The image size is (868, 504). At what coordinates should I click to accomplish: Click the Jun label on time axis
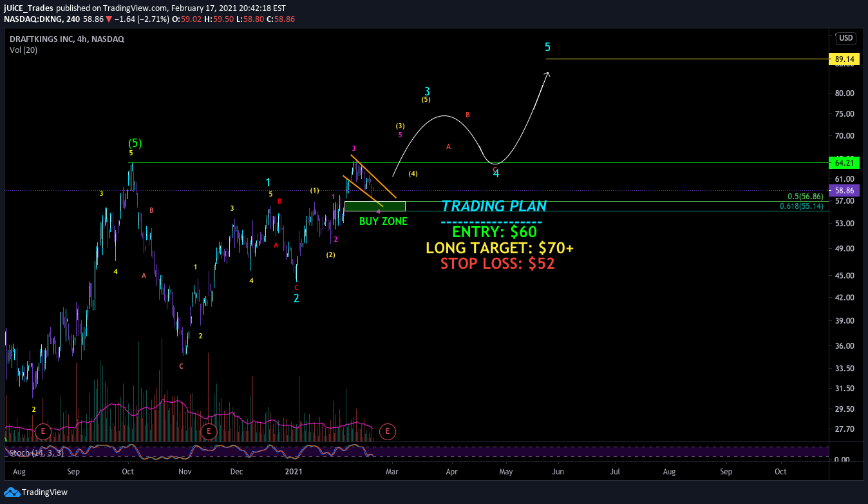click(558, 472)
